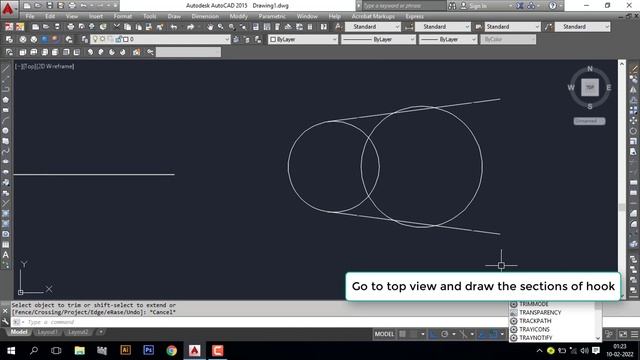Expand the layer list dropdown

227,39
